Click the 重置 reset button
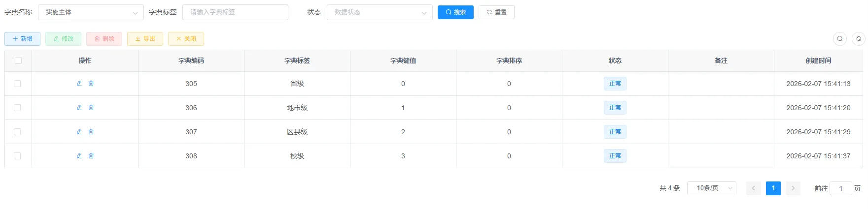The width and height of the screenshot is (868, 209). coord(496,12)
